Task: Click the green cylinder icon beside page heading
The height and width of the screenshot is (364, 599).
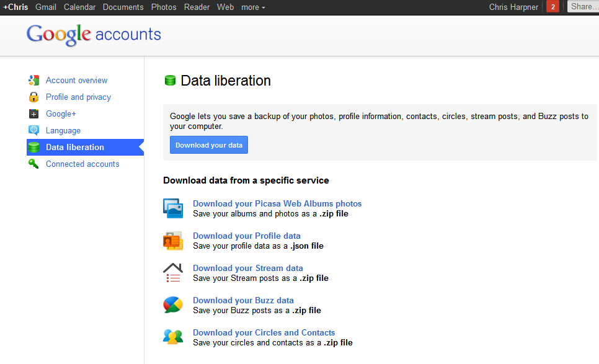Action: tap(170, 81)
